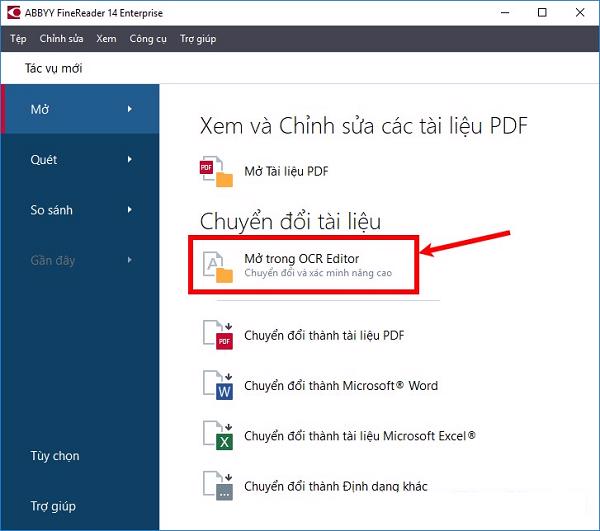Screen dimensions: 600x531
Task: Expand the arrow next to Quét
Action: pyautogui.click(x=130, y=160)
